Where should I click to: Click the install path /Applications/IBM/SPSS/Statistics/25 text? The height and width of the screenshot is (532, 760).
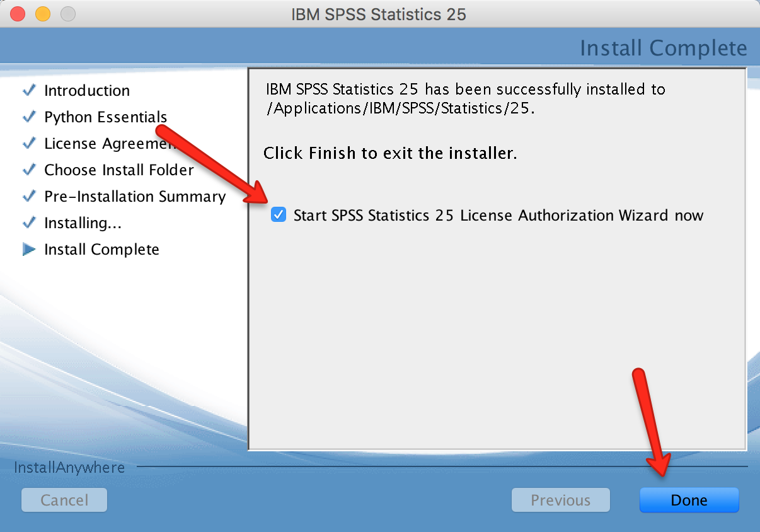coord(400,108)
